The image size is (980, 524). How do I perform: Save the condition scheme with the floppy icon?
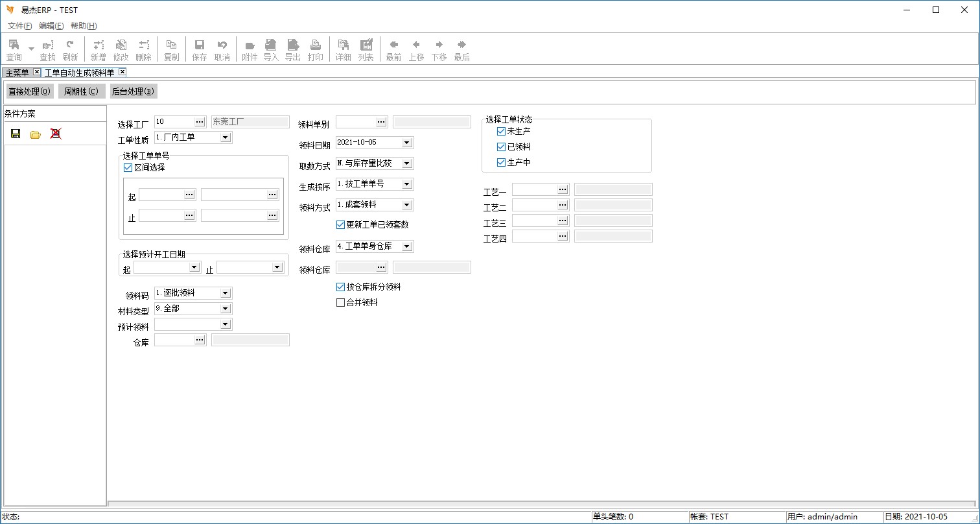(16, 134)
